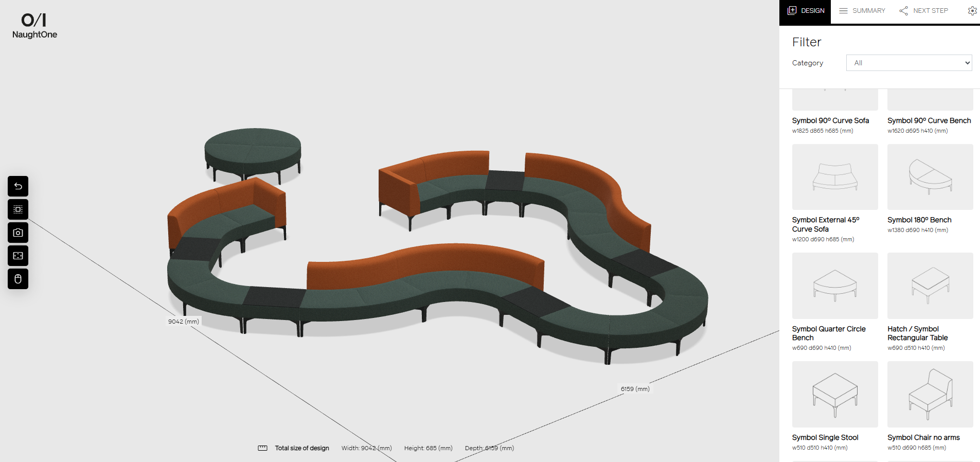Click the undo arrow button
The height and width of the screenshot is (462, 980).
tap(18, 186)
